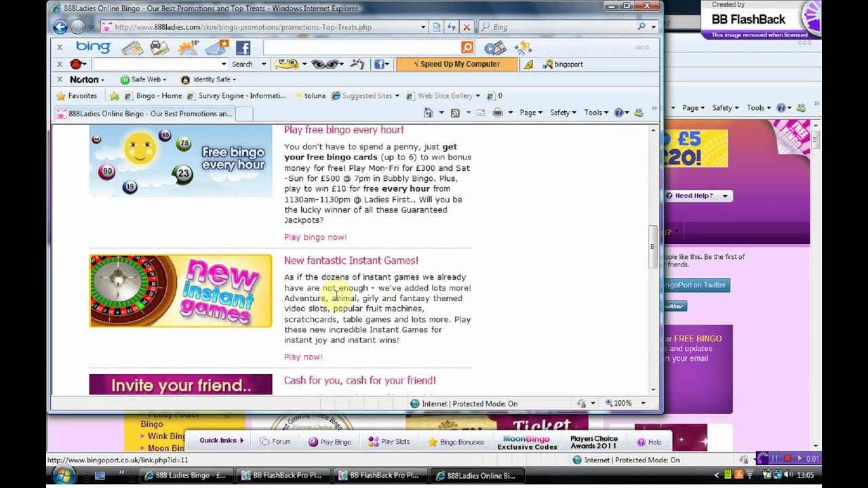Viewport: 868px width, 488px height.
Task: Open the Home icon in command bar
Action: (428, 113)
